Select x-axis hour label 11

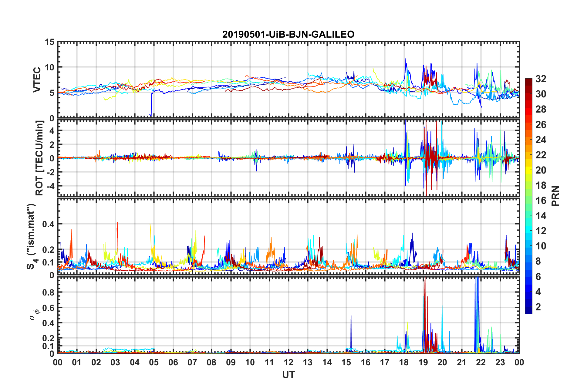269,362
